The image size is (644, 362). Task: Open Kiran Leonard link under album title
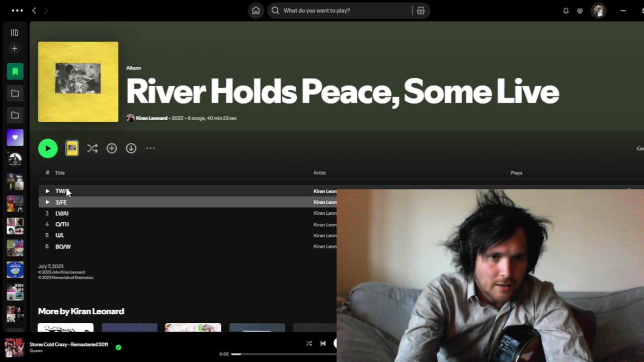click(151, 118)
